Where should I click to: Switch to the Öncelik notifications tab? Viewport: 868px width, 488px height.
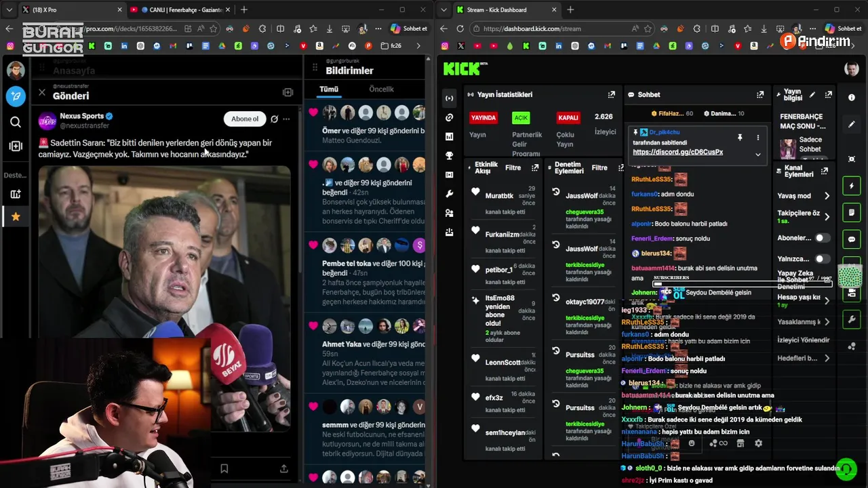(x=381, y=89)
